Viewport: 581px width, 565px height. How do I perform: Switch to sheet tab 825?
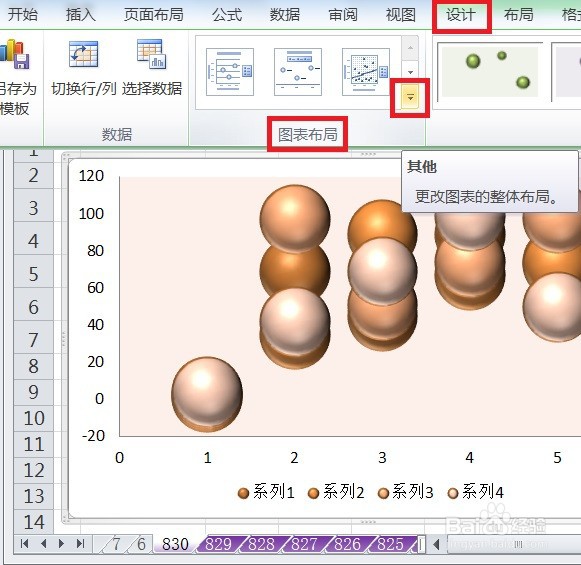[x=390, y=544]
